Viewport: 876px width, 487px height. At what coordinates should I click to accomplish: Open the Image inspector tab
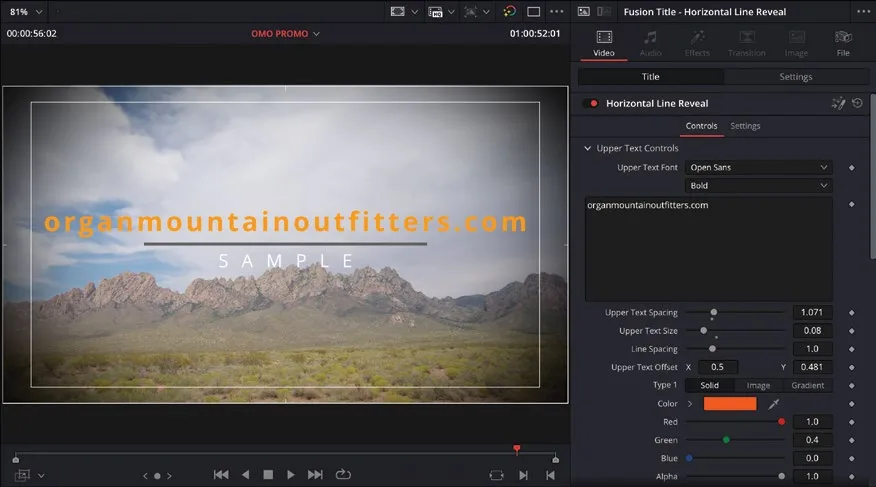pyautogui.click(x=796, y=44)
